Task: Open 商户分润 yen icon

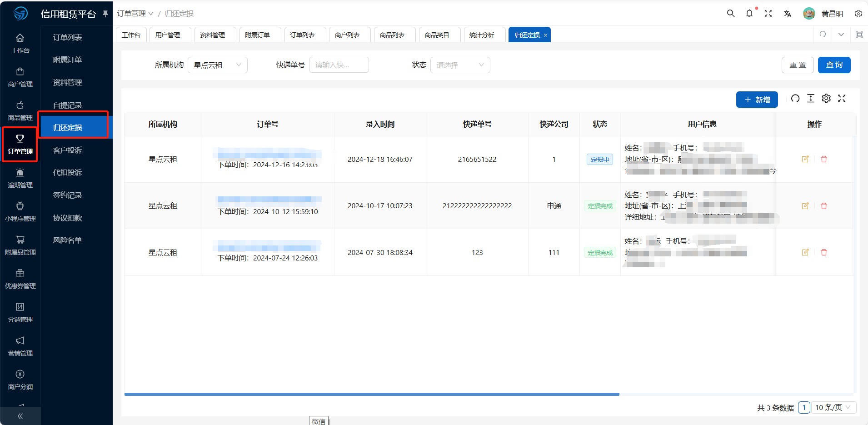Action: click(x=20, y=374)
